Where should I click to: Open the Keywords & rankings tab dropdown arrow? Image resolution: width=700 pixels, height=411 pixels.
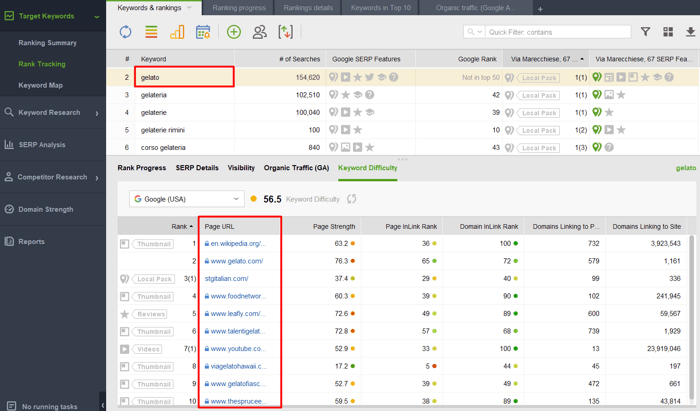pyautogui.click(x=189, y=8)
